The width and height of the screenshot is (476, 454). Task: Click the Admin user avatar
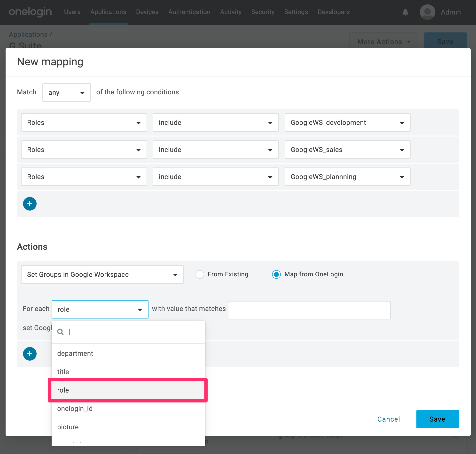(427, 12)
